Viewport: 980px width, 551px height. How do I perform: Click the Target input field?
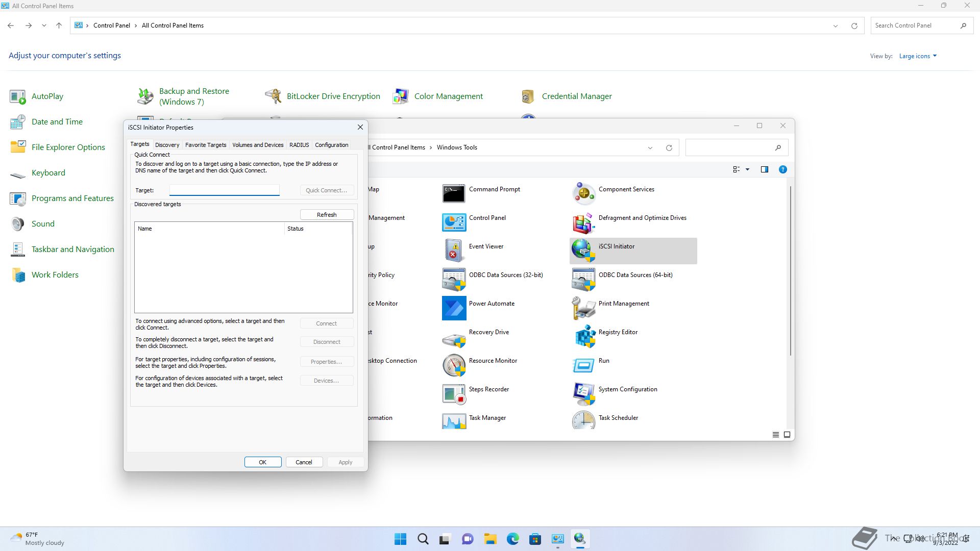(225, 190)
